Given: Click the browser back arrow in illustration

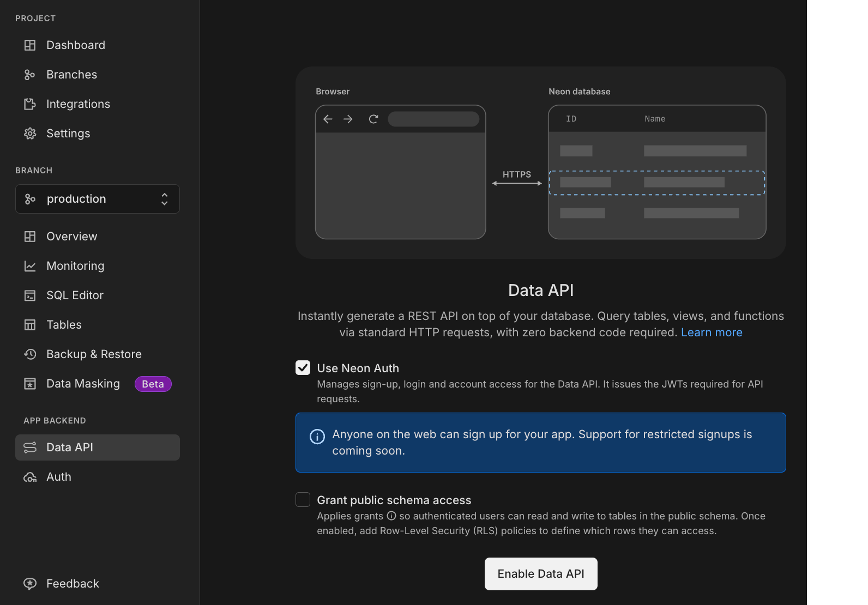Looking at the screenshot, I should pyautogui.click(x=328, y=119).
